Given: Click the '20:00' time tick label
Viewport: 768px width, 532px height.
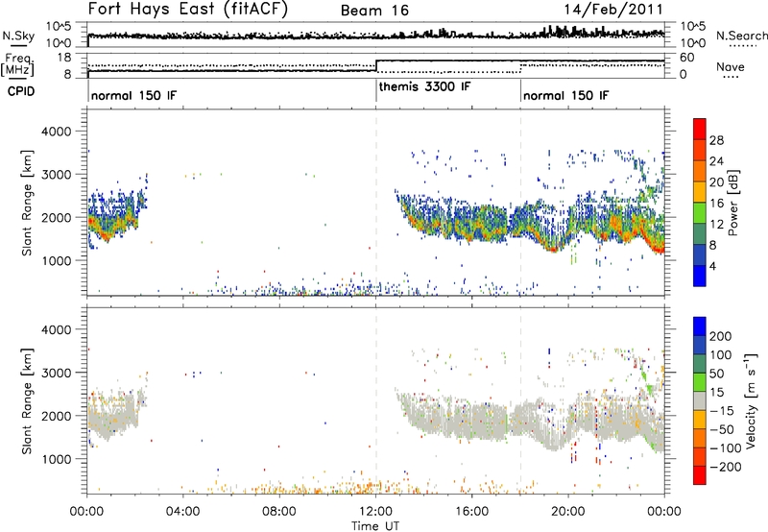Looking at the screenshot, I should pos(567,512).
